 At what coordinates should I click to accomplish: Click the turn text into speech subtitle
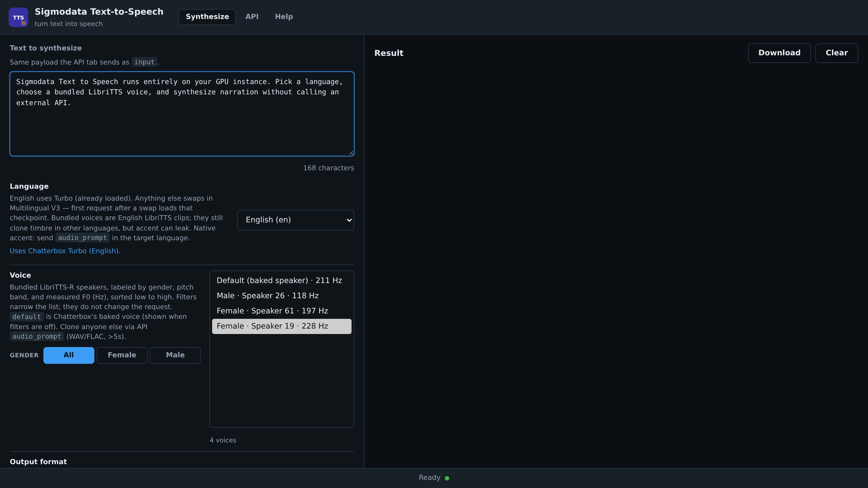point(69,24)
